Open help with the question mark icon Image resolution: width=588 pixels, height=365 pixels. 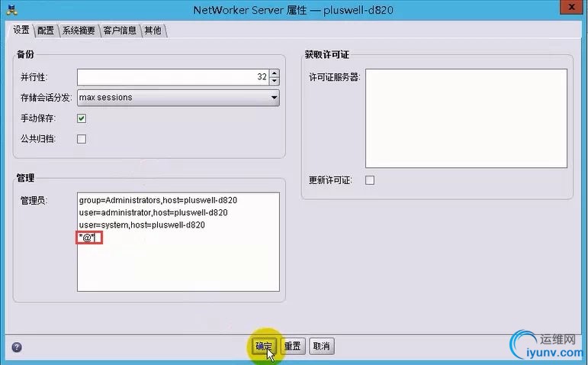click(x=17, y=347)
